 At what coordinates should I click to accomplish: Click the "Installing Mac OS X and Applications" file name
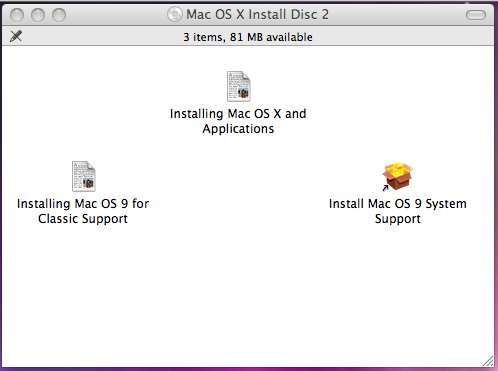238,121
